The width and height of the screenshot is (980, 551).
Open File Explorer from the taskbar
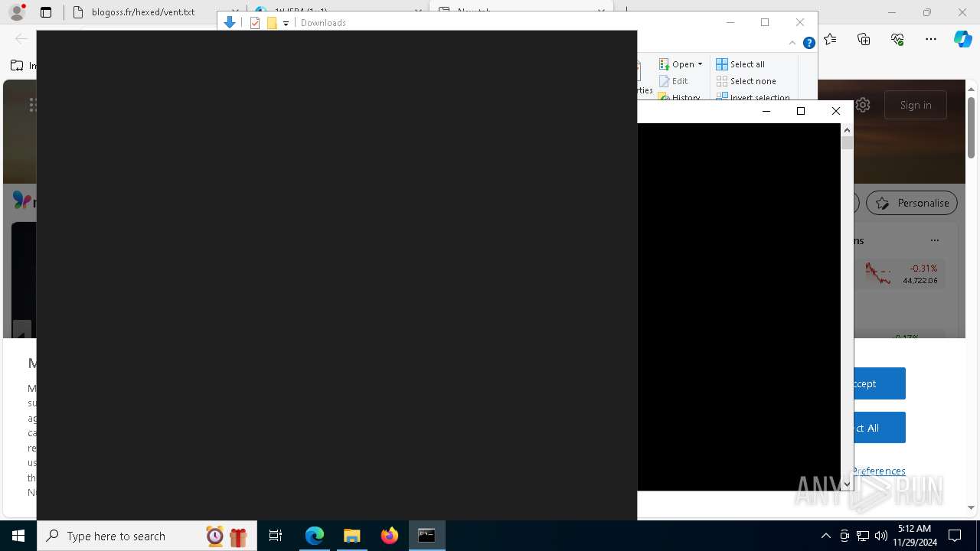[352, 536]
